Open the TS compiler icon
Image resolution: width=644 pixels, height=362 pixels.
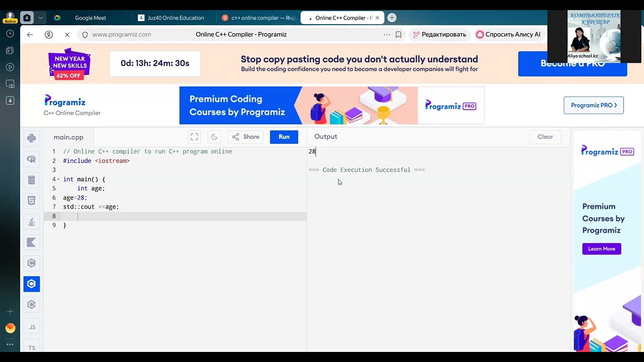point(32,347)
